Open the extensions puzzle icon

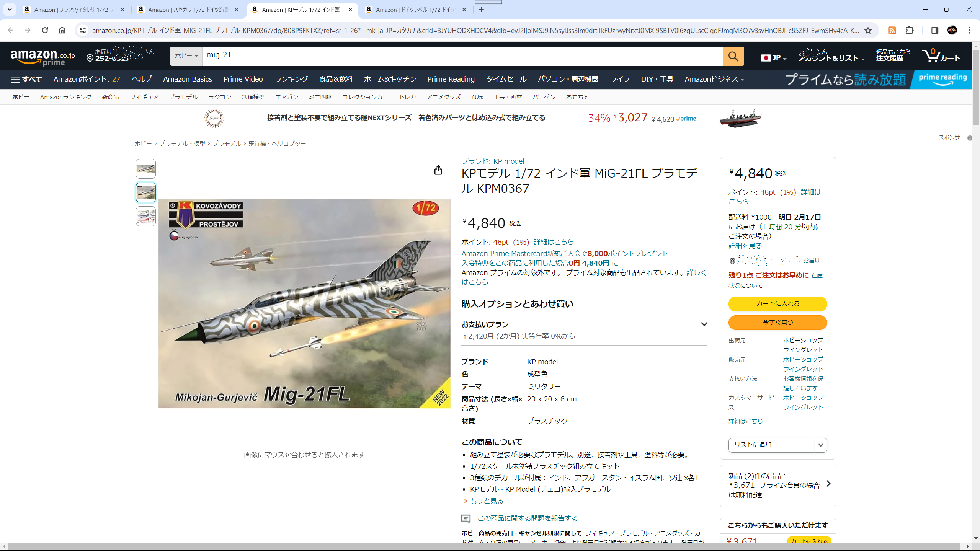point(910,30)
